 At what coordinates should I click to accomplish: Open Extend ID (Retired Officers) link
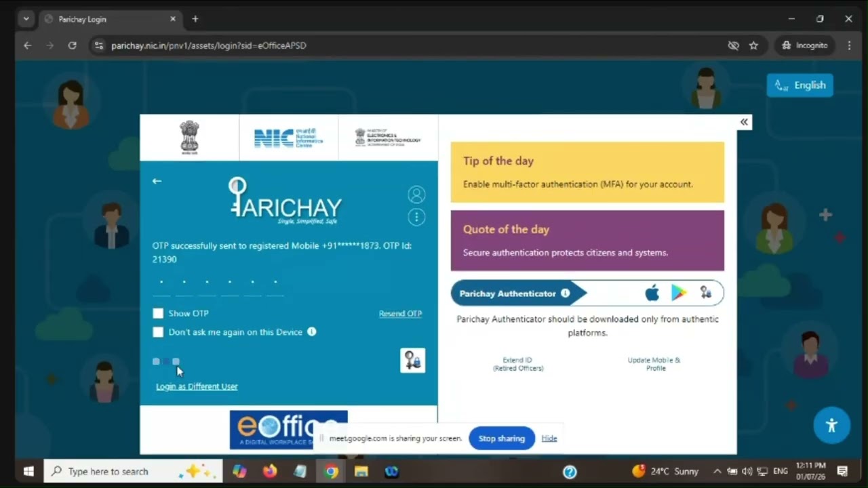click(x=517, y=364)
